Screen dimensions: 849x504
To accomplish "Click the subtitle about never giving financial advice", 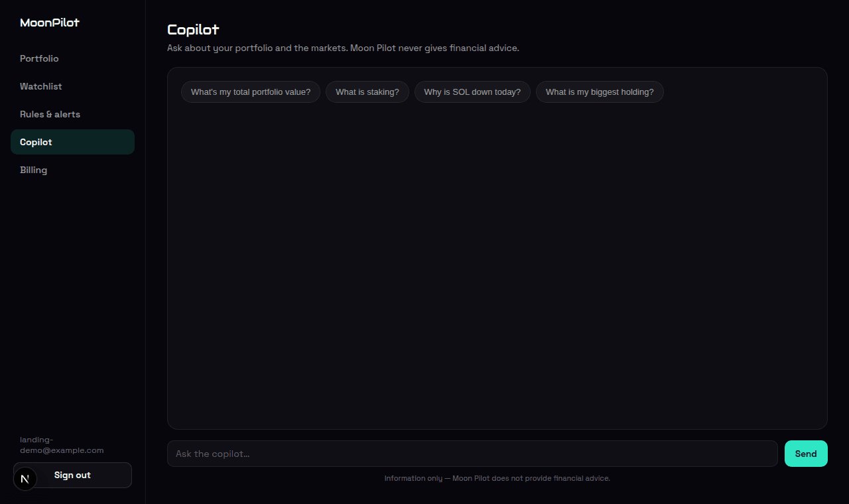I will (343, 48).
